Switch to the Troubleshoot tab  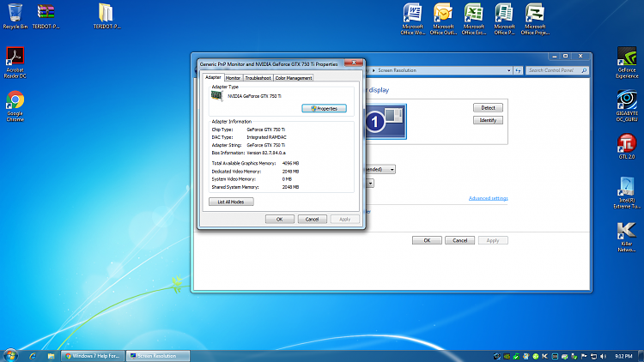258,77
